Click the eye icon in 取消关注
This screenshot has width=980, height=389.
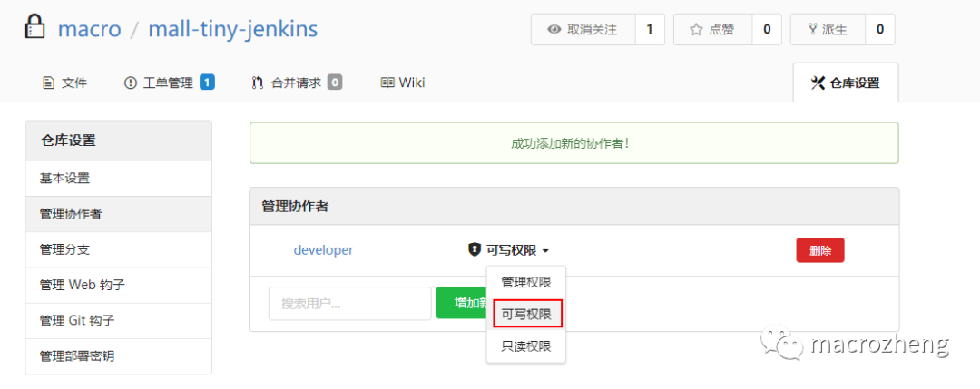pos(554,29)
